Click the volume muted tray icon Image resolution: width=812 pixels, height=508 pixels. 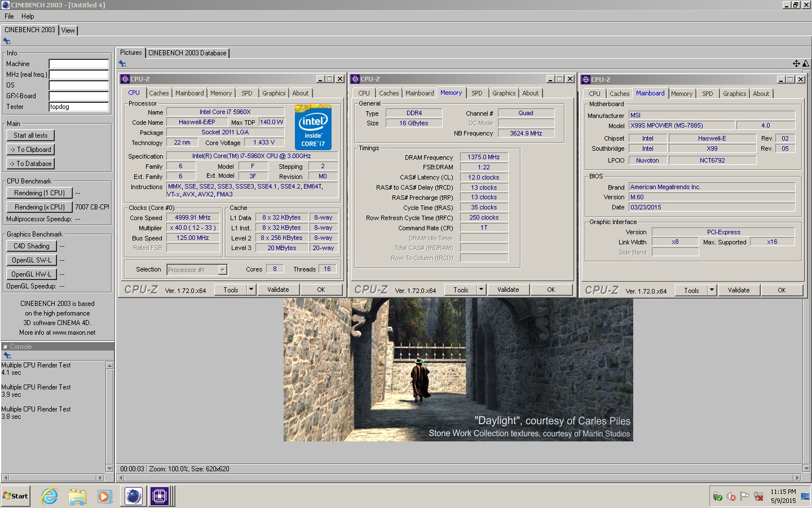click(x=731, y=497)
